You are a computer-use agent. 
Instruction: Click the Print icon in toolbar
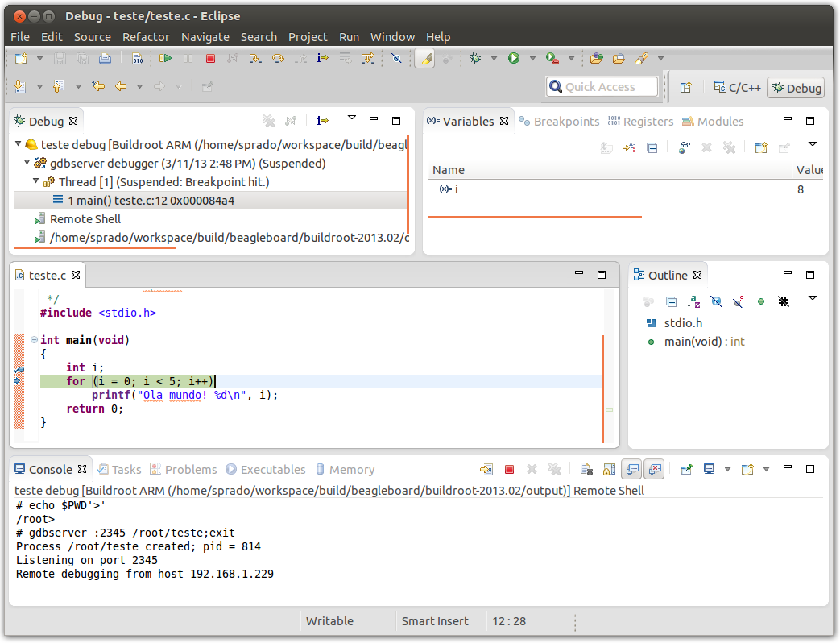coord(105,58)
